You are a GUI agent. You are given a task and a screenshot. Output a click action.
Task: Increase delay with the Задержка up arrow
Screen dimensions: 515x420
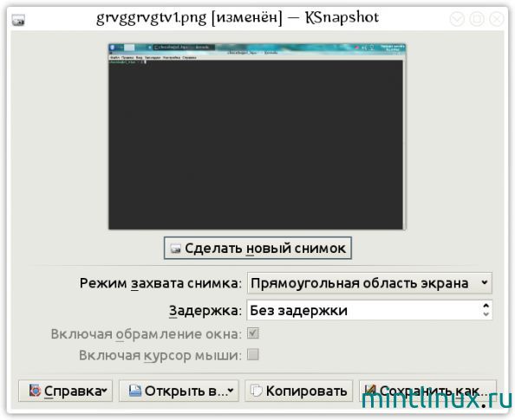coord(486,306)
